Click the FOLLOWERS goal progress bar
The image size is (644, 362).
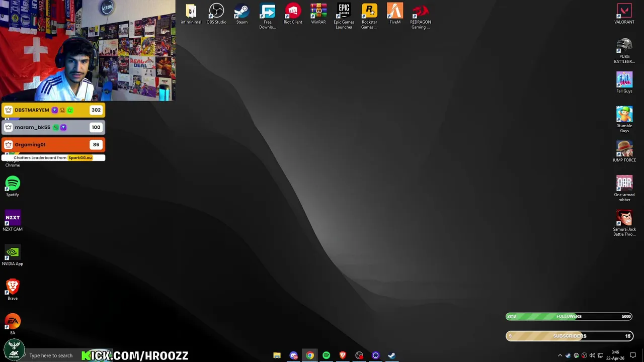coord(569,316)
